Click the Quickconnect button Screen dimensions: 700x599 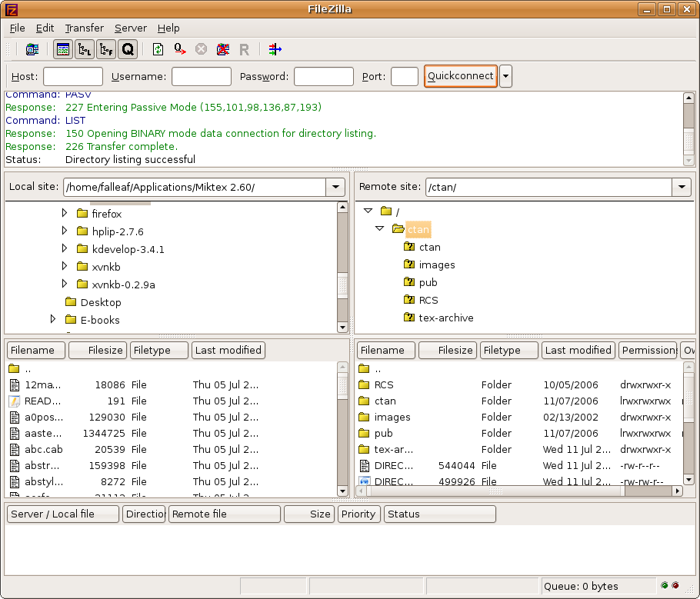(460, 76)
